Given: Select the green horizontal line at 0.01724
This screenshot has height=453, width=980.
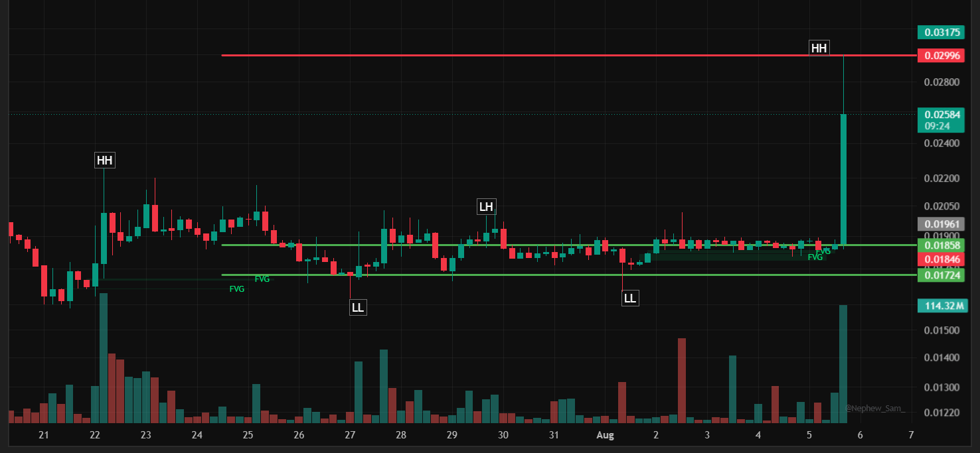Looking at the screenshot, I should pos(568,275).
